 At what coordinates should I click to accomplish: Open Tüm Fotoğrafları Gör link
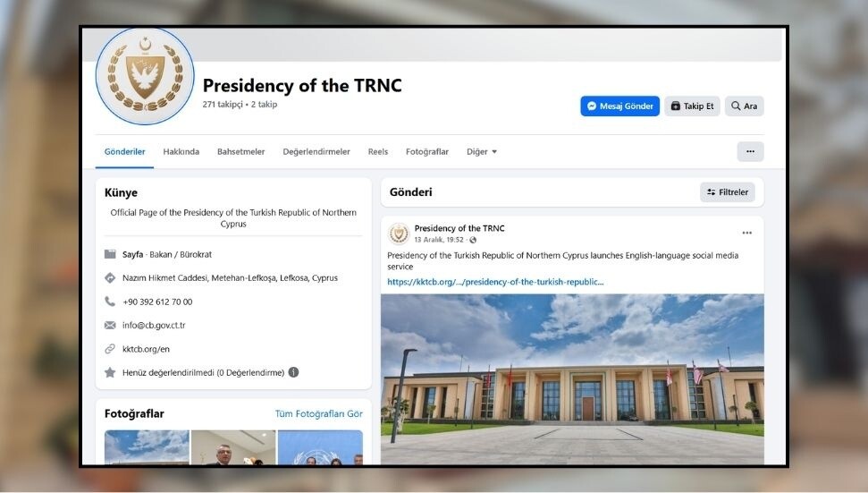point(319,413)
